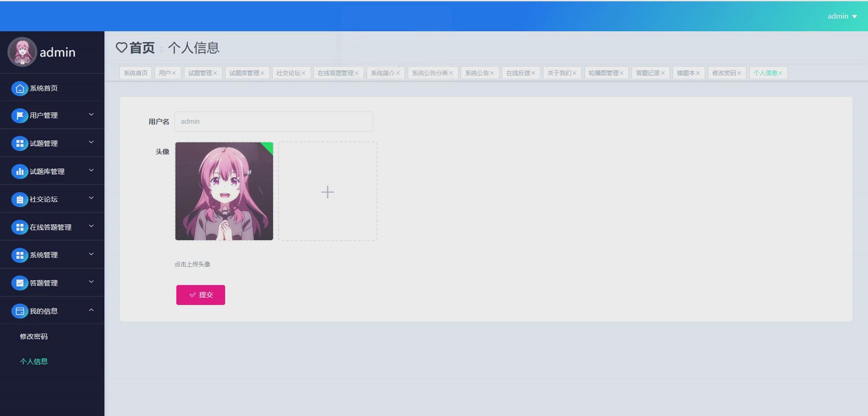Click the 提交 submit button
868x416 pixels.
(200, 294)
